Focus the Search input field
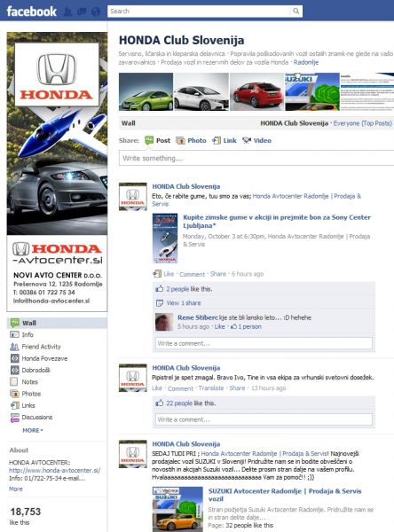The height and width of the screenshot is (532, 394). (199, 11)
